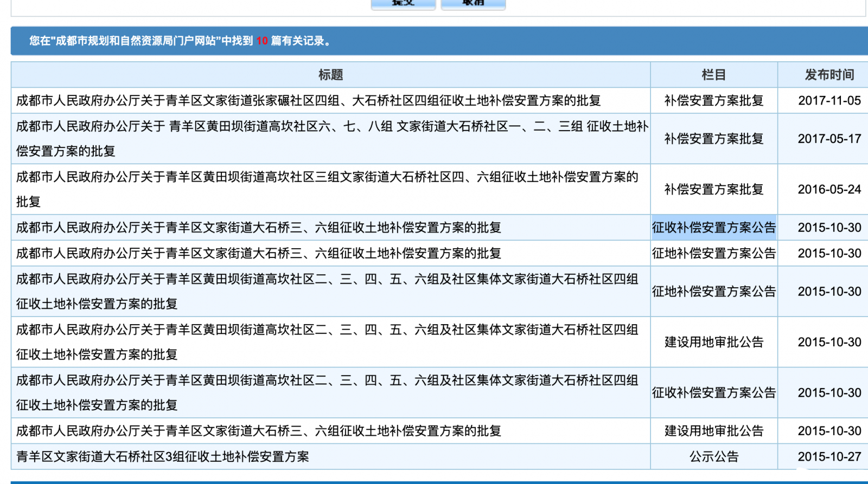Open the 高坎社区六、七、八组 批复 title
The image size is (868, 484).
pos(332,139)
